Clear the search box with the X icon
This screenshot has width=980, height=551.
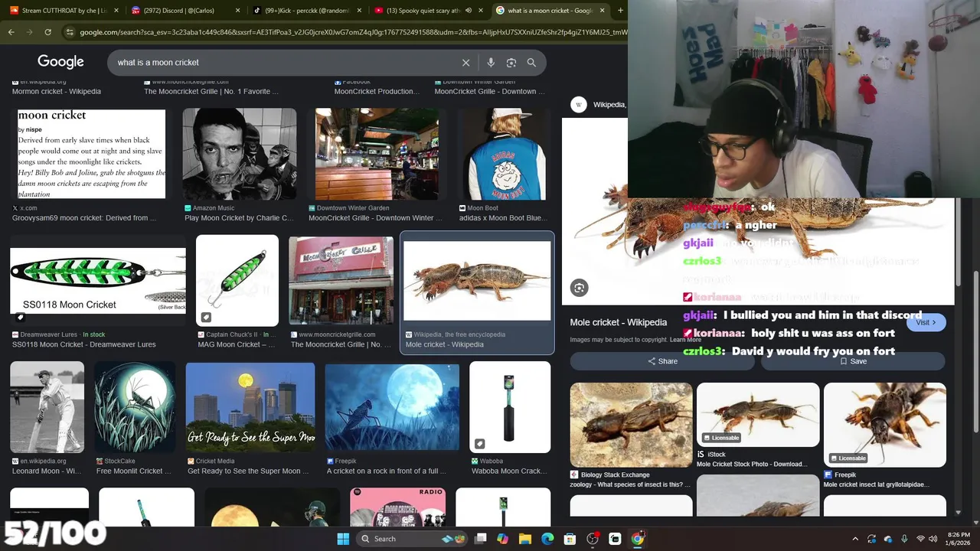tap(465, 63)
